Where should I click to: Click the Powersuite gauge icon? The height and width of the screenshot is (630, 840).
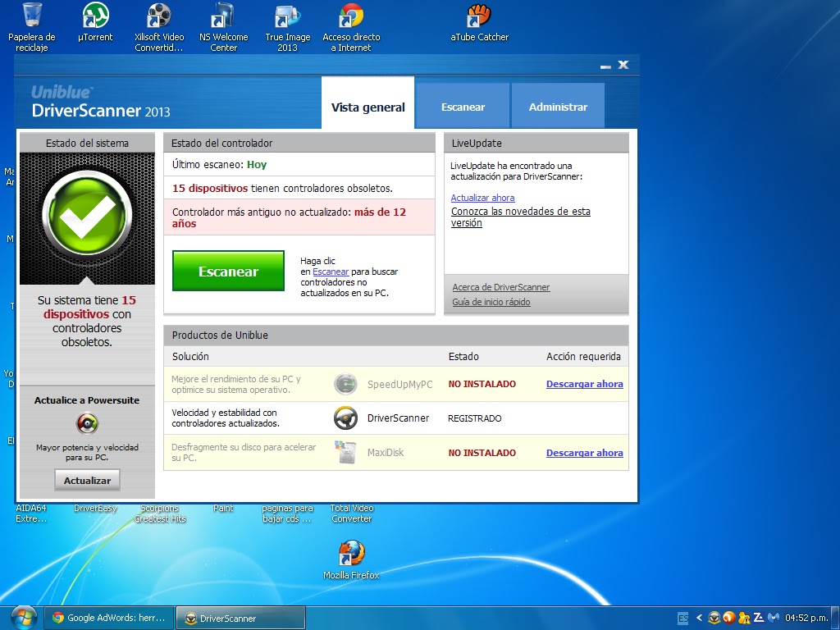coord(87,423)
